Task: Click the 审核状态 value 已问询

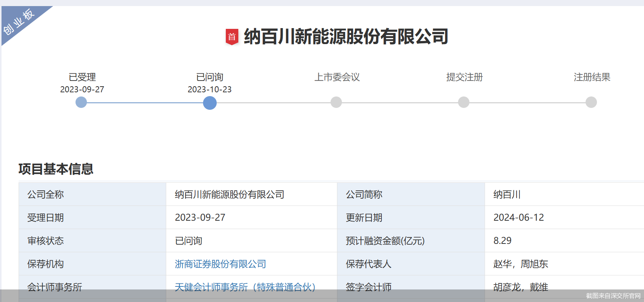Action: [252, 241]
